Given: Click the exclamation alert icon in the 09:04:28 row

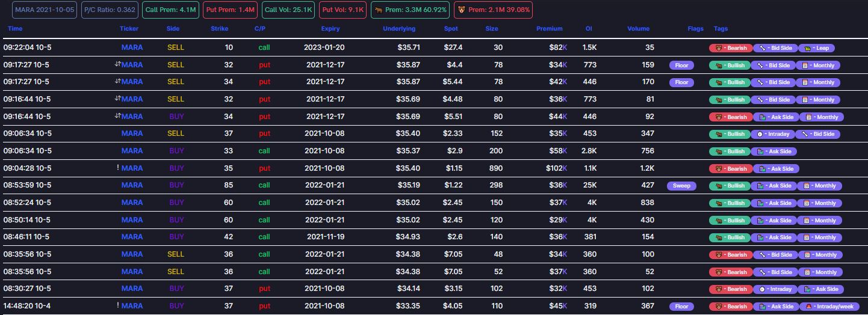Looking at the screenshot, I should point(118,168).
